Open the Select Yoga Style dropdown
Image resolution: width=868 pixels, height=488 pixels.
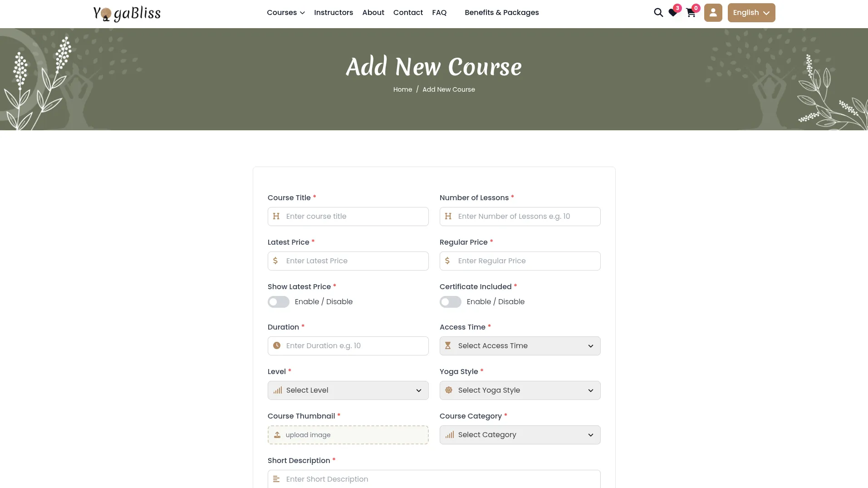[x=520, y=390]
